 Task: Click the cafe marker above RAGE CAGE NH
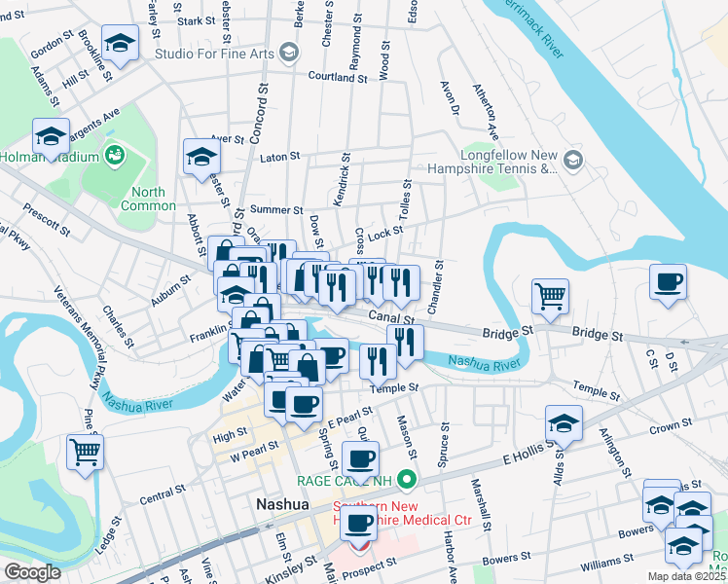[x=360, y=459]
